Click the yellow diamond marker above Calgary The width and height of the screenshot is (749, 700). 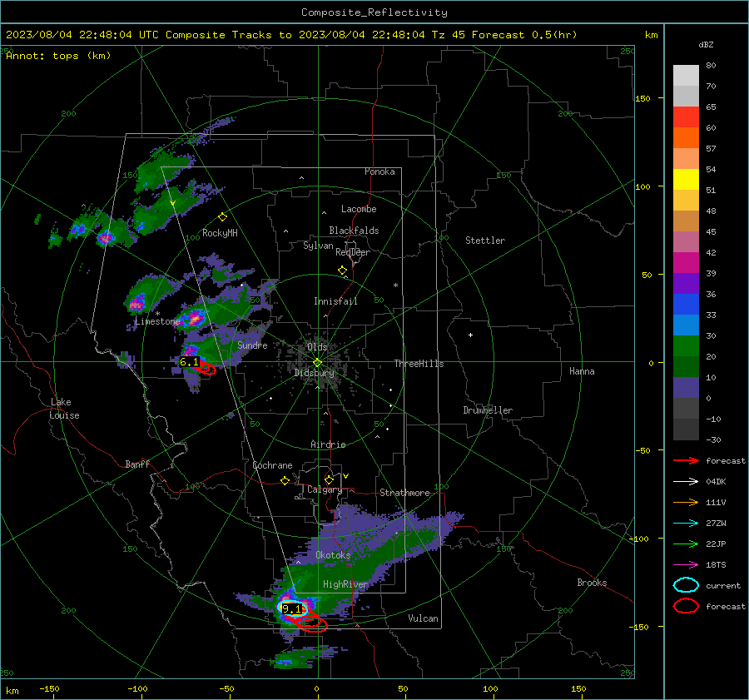[329, 479]
